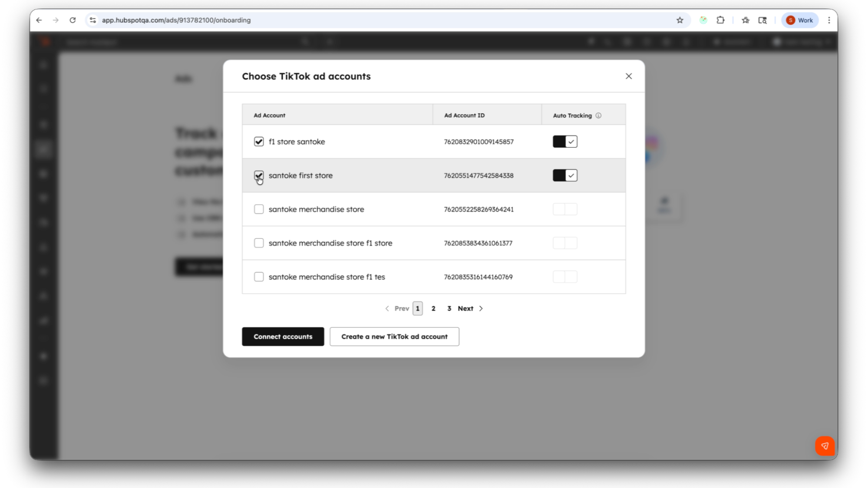Open the Chrome three-dot menu
The height and width of the screenshot is (488, 868).
point(829,20)
